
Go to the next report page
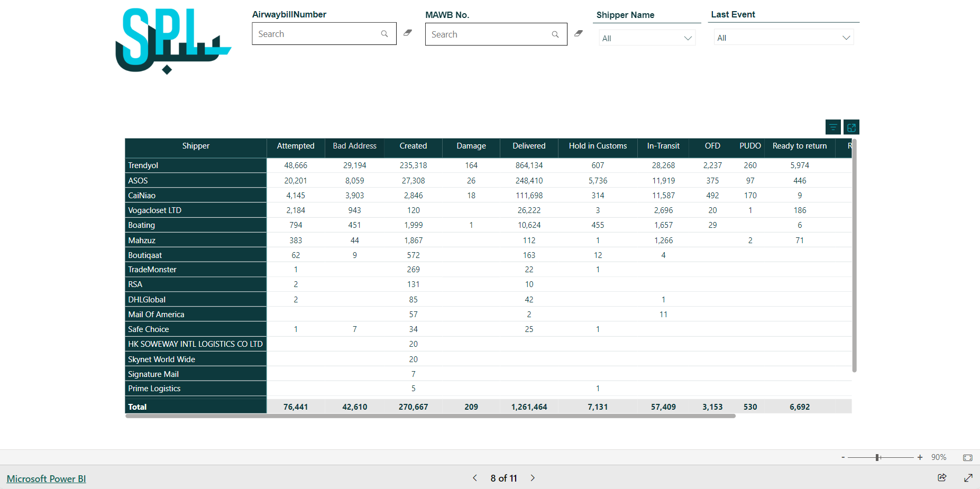pos(533,478)
